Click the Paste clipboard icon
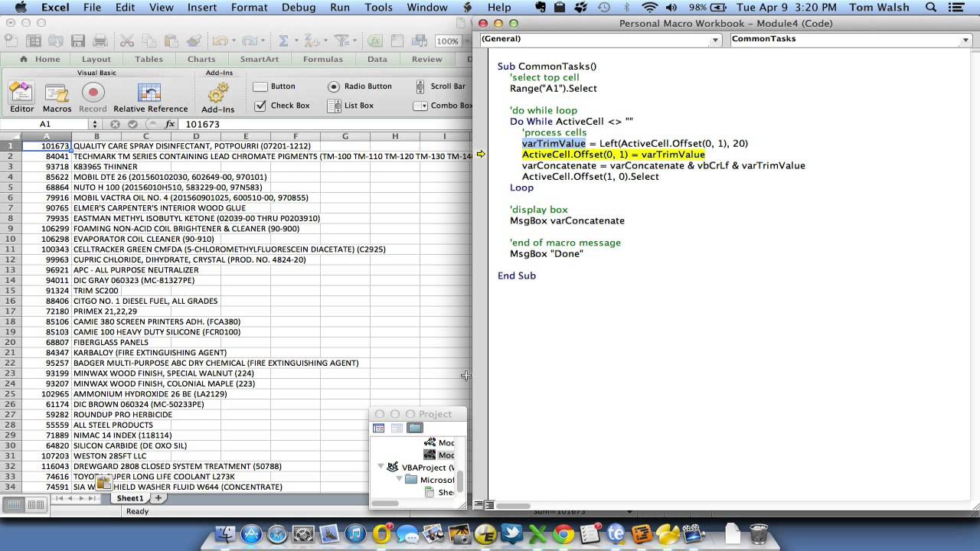This screenshot has width=980, height=551. [171, 41]
